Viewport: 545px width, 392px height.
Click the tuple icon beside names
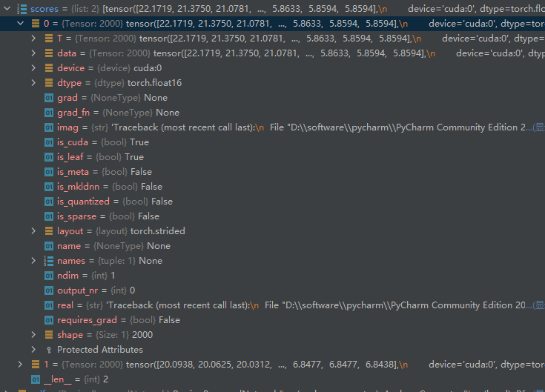coord(49,261)
